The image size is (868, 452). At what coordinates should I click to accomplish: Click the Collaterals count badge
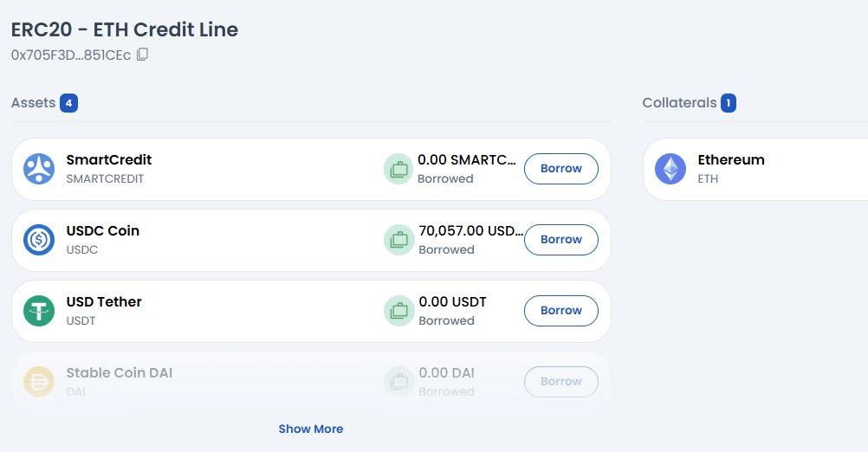pos(729,103)
